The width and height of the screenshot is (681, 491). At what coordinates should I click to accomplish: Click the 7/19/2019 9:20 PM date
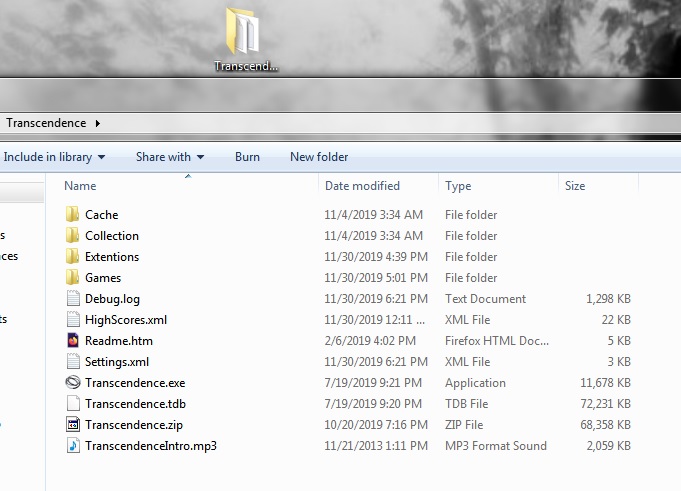pyautogui.click(x=373, y=404)
